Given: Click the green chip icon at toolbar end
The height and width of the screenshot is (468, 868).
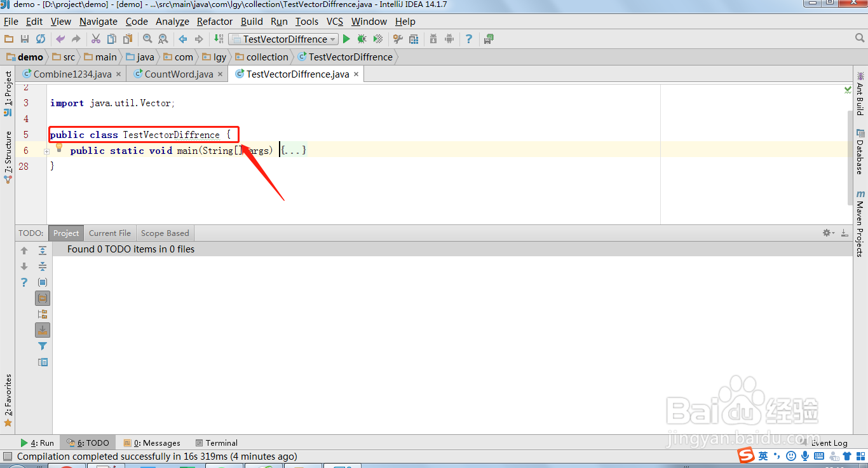Looking at the screenshot, I should pyautogui.click(x=489, y=39).
